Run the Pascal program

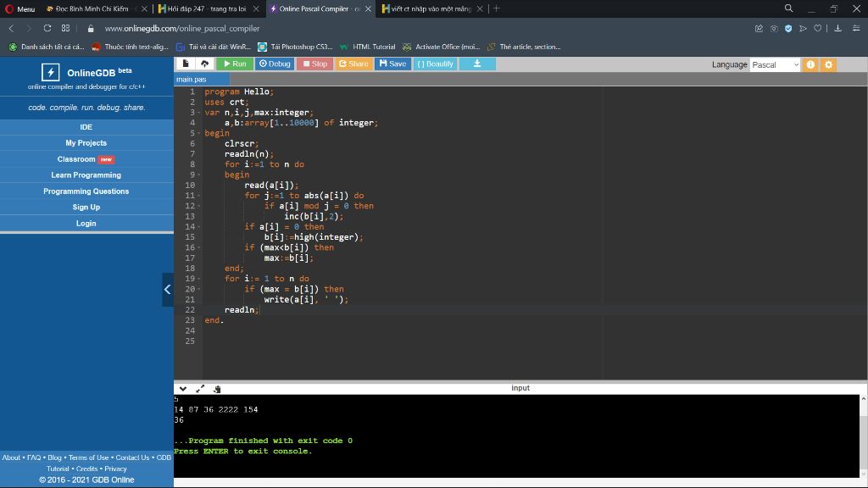(x=235, y=64)
